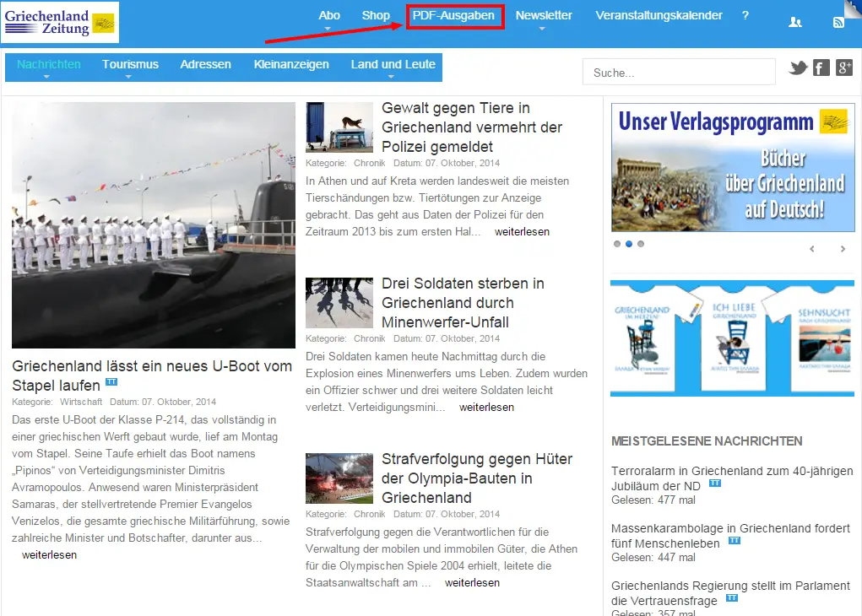
Task: Click badge icon after Vertrauensfrage headline
Action: (x=732, y=598)
